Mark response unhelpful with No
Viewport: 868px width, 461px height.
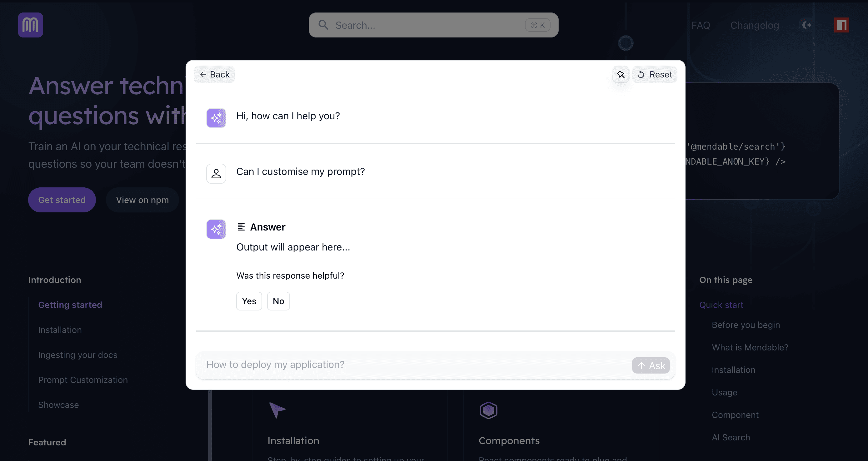coord(278,301)
